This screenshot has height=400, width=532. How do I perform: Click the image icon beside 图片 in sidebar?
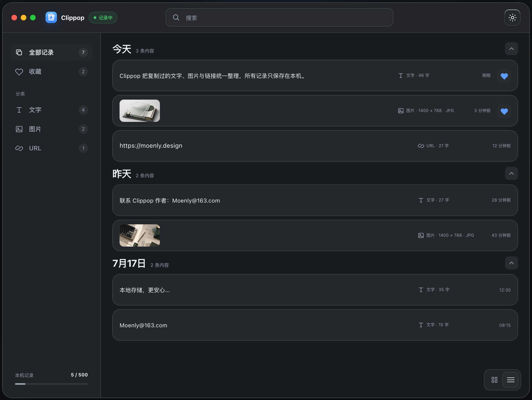coord(19,129)
